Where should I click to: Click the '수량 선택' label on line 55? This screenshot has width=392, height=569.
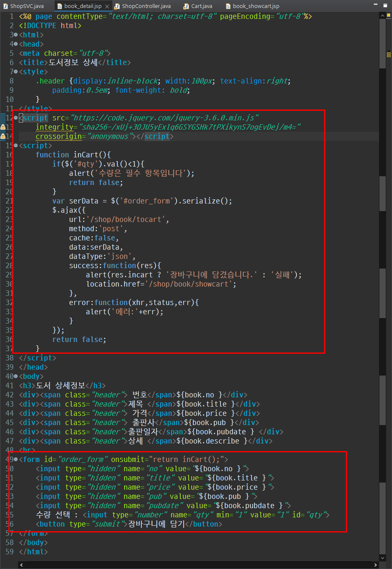pyautogui.click(x=53, y=515)
